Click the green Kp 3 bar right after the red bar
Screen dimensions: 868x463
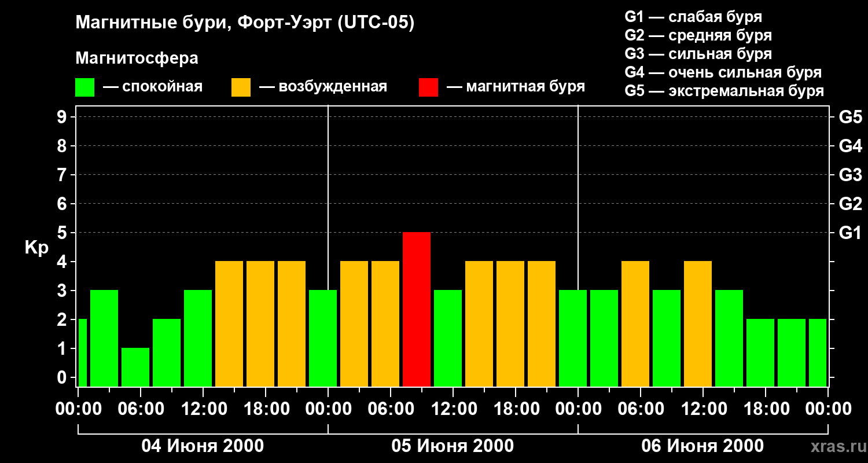coord(448,338)
